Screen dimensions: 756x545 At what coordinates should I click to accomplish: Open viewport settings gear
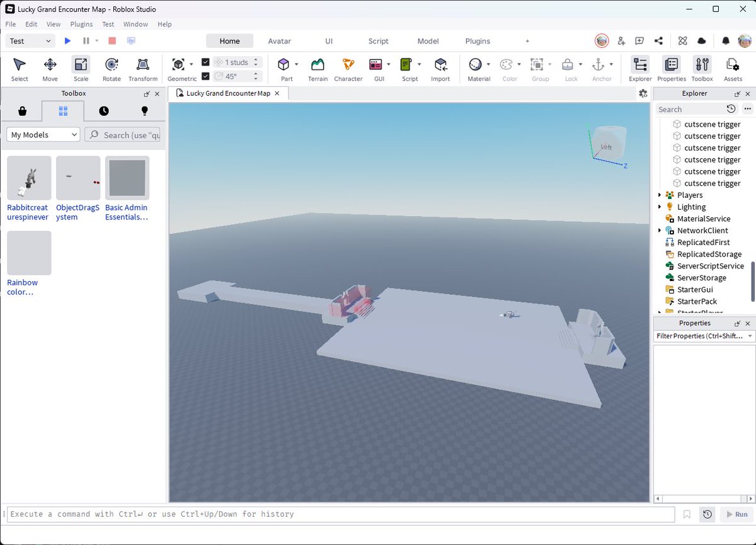click(x=643, y=93)
